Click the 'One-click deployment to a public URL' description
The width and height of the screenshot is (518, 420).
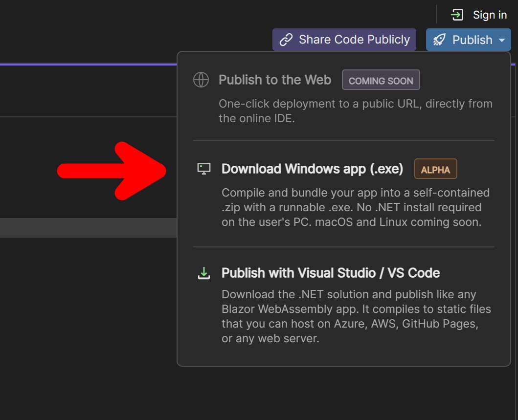[356, 111]
